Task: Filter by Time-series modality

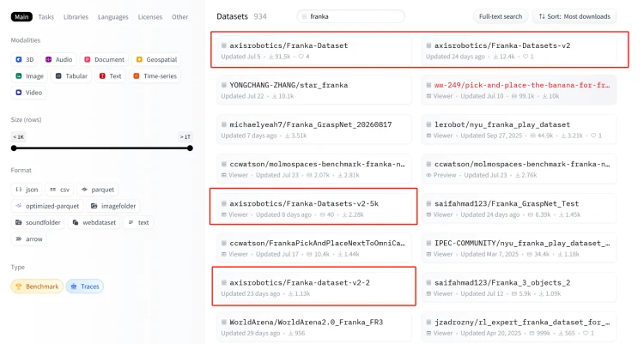Action: click(155, 76)
